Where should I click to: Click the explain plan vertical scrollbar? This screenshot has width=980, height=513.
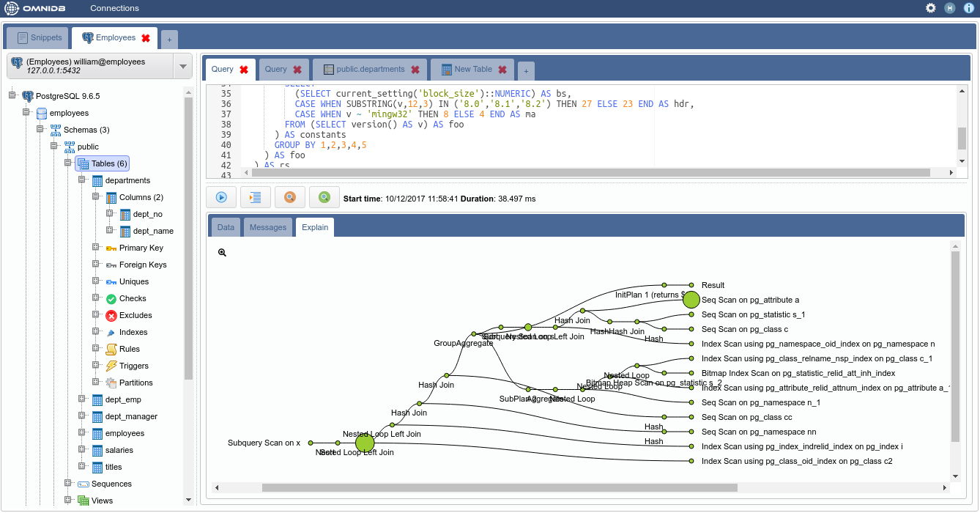(x=954, y=346)
